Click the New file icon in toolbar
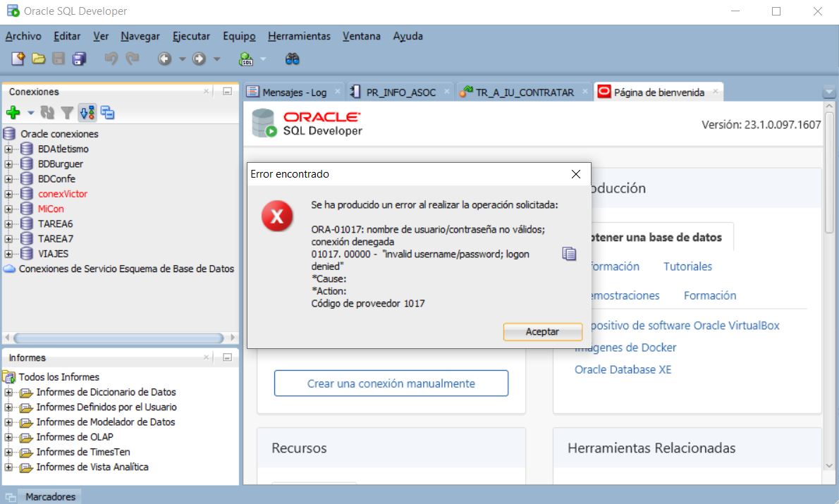 tap(19, 59)
